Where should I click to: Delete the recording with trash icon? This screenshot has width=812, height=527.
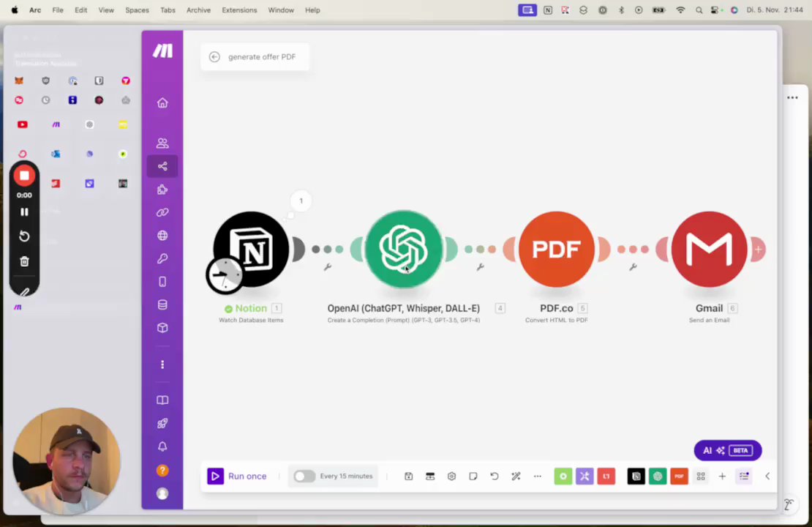[24, 262]
